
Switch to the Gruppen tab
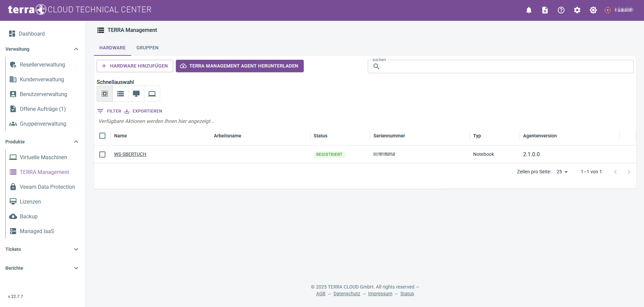[x=147, y=48]
